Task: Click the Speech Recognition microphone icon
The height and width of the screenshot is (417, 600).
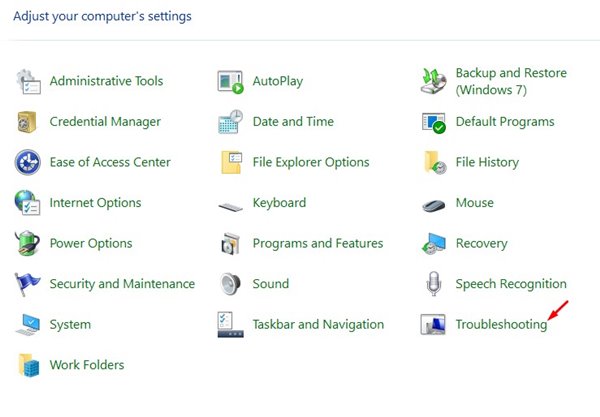Action: click(x=434, y=284)
